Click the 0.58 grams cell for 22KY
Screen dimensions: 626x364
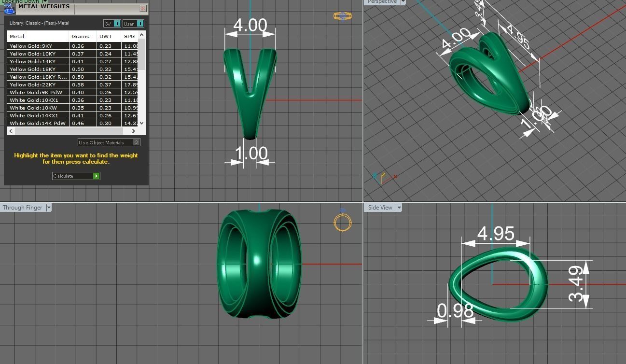83,84
